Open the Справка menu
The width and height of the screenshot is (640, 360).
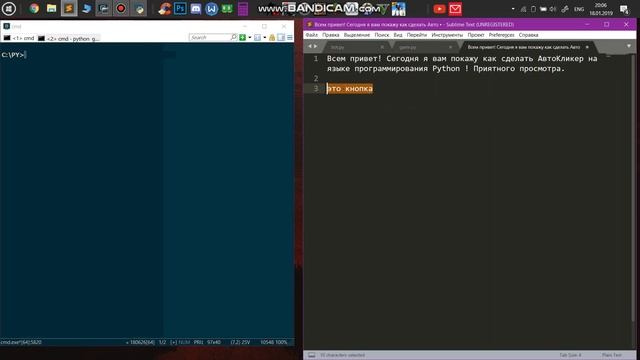coord(529,35)
